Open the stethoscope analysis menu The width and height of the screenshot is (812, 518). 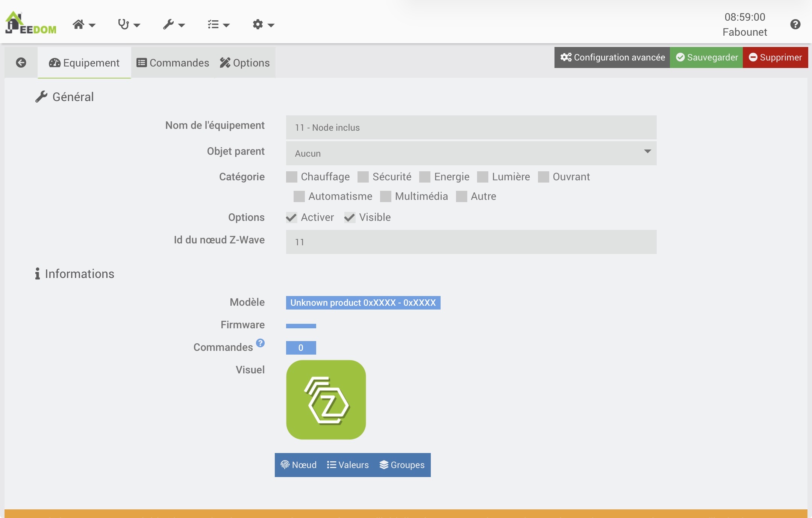point(129,25)
